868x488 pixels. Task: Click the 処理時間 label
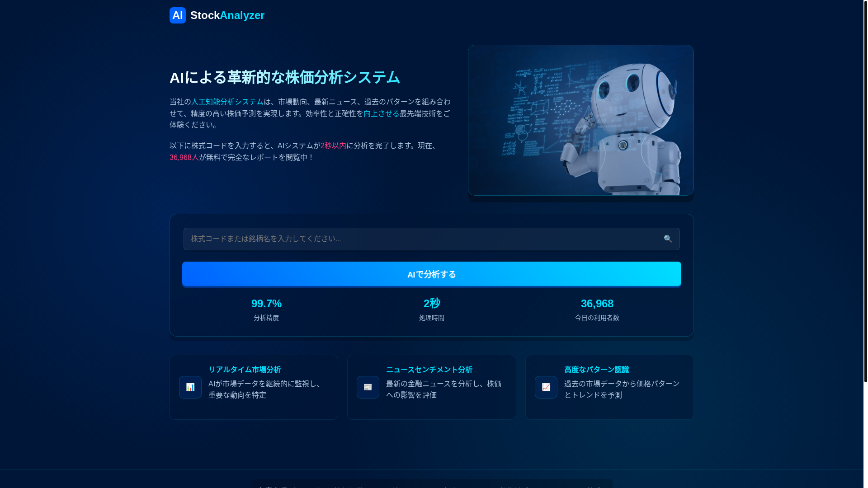coord(432,318)
